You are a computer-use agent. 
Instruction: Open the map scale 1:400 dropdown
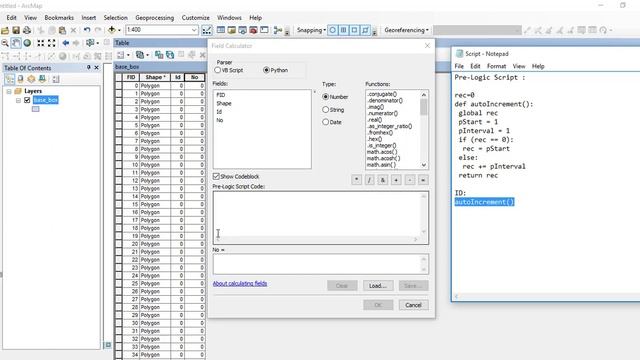(194, 30)
